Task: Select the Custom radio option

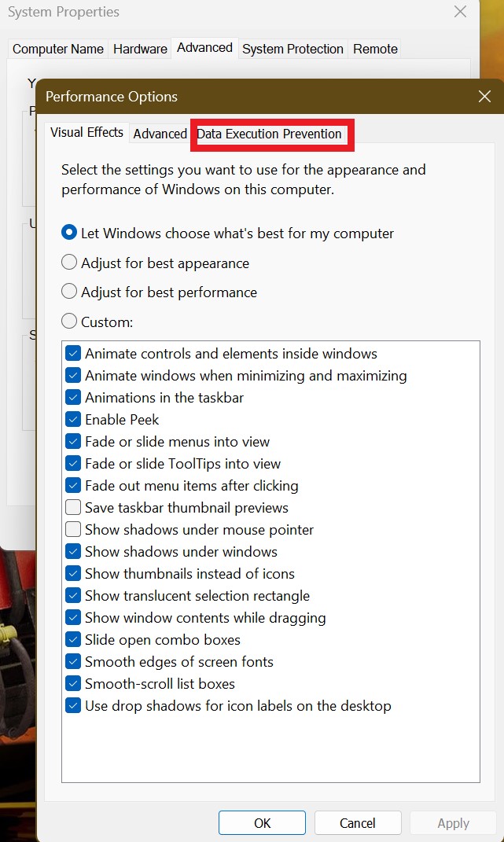Action: 69,321
